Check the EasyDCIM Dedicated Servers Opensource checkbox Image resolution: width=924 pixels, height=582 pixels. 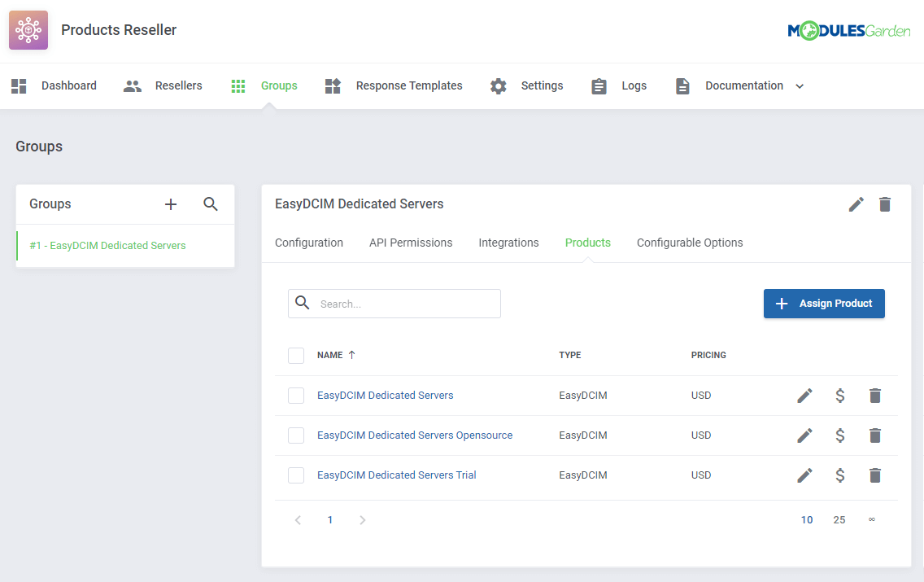(x=296, y=435)
